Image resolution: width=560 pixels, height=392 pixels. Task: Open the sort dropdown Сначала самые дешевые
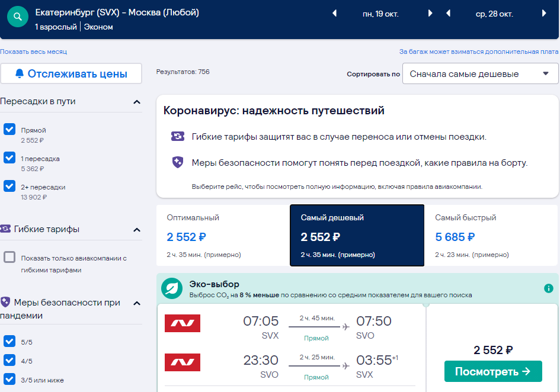(480, 73)
